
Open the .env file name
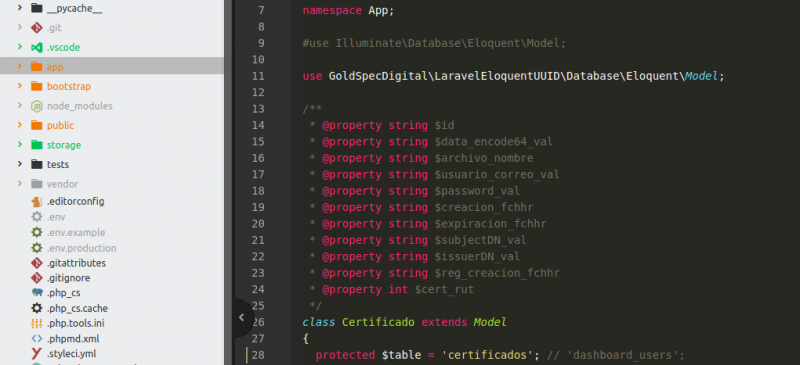tap(56, 217)
